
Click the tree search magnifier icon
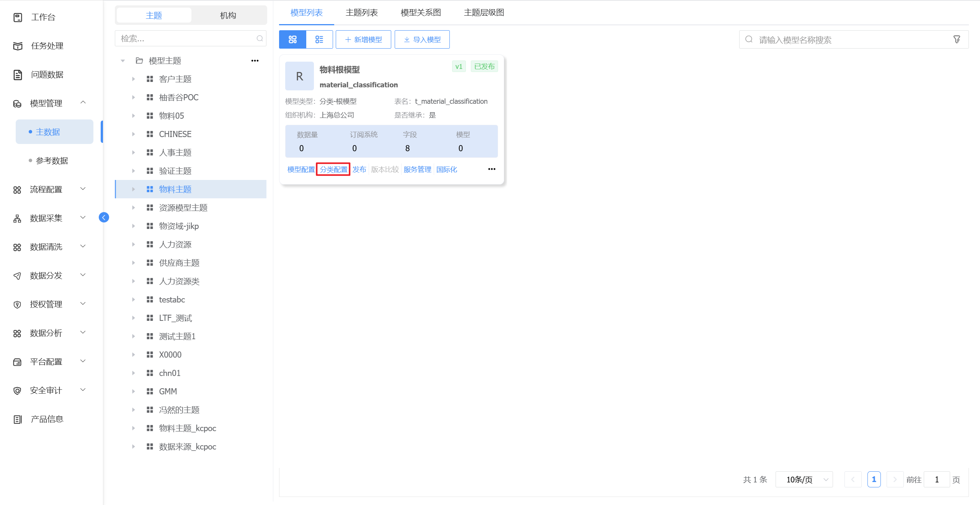tap(260, 38)
